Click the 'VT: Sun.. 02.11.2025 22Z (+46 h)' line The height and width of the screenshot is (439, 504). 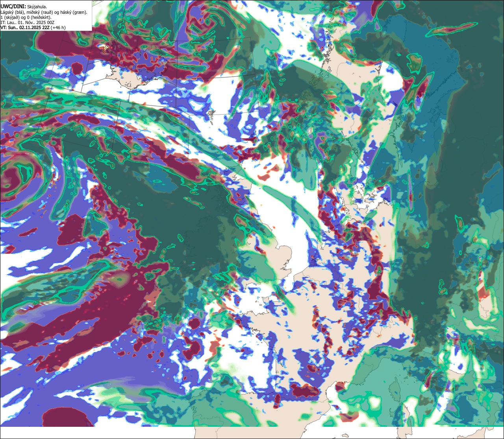click(x=33, y=28)
